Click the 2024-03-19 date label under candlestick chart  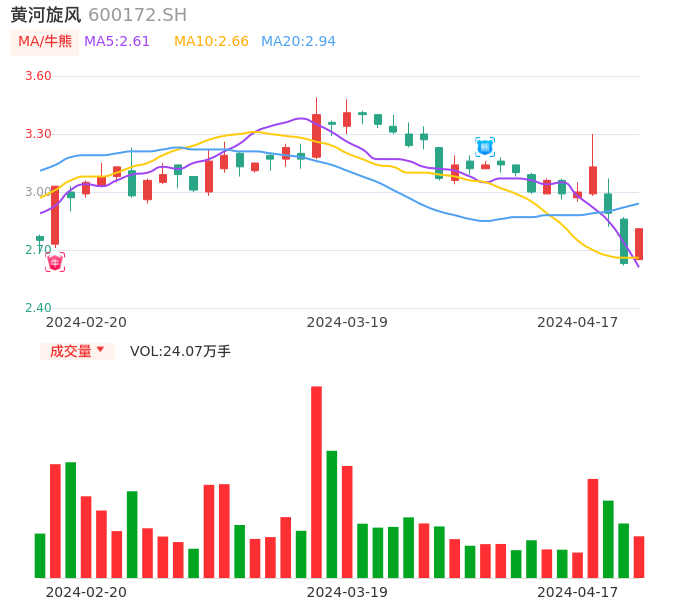click(x=347, y=322)
